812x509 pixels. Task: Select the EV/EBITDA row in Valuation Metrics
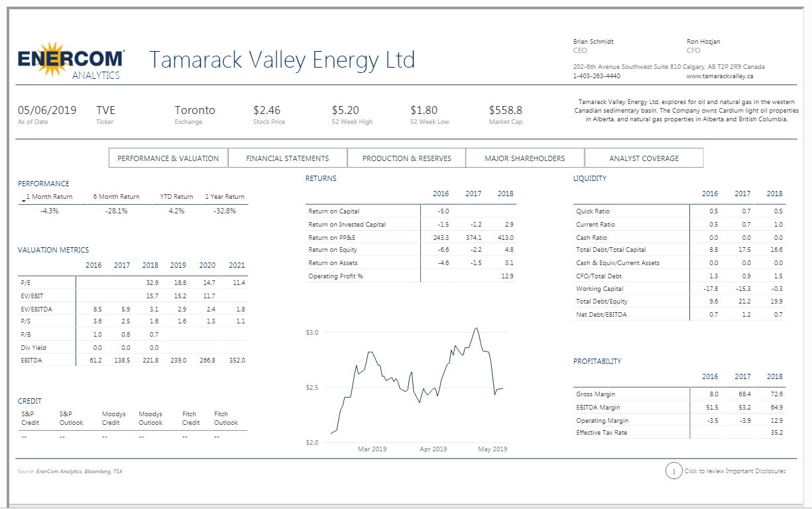pyautogui.click(x=38, y=308)
